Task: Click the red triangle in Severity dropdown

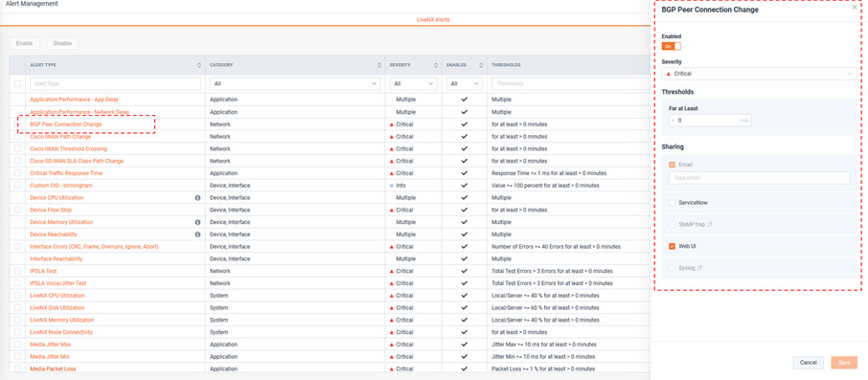Action: click(668, 74)
